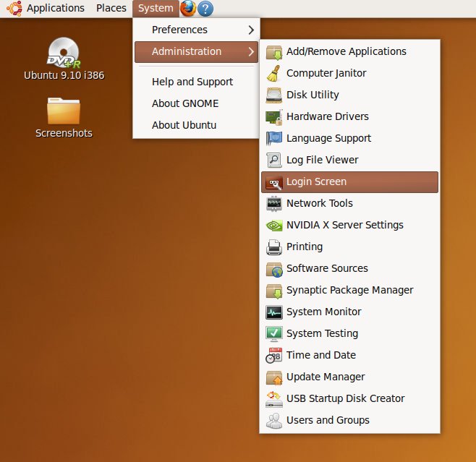Screen dimensions: 476x462
Task: Click the Disk Utility label
Action: tap(313, 95)
